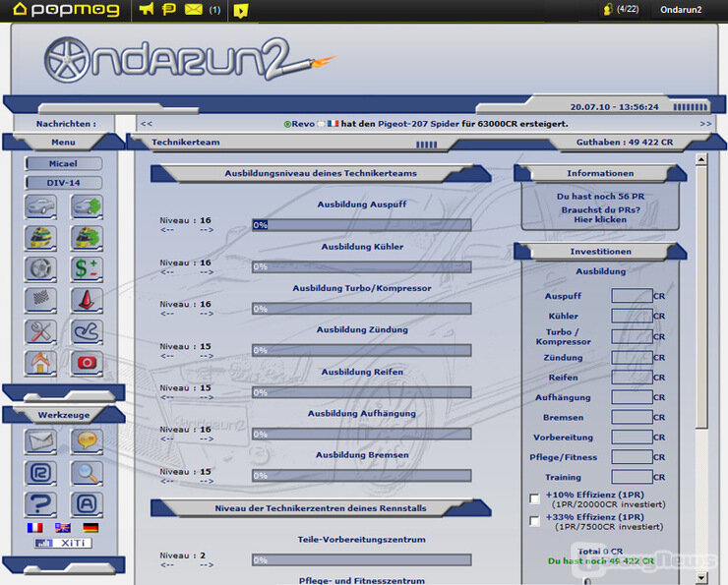Focus the Auspuff investment CR field
Image resolution: width=728 pixels, height=585 pixels.
tap(633, 296)
